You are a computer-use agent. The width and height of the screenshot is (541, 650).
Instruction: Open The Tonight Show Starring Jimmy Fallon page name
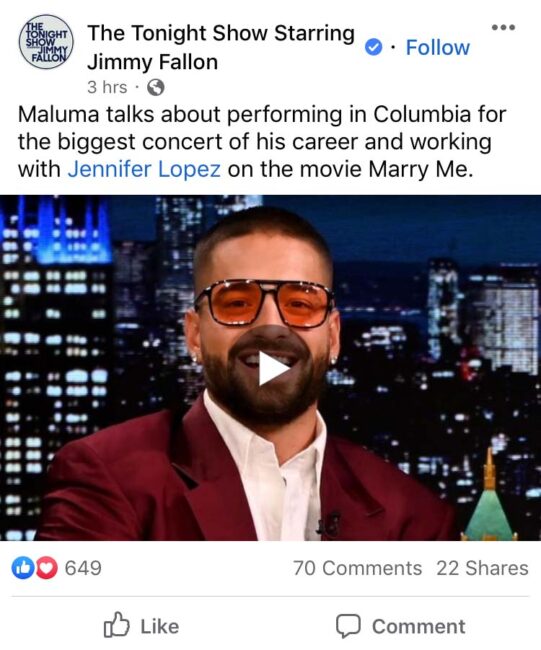click(x=221, y=48)
